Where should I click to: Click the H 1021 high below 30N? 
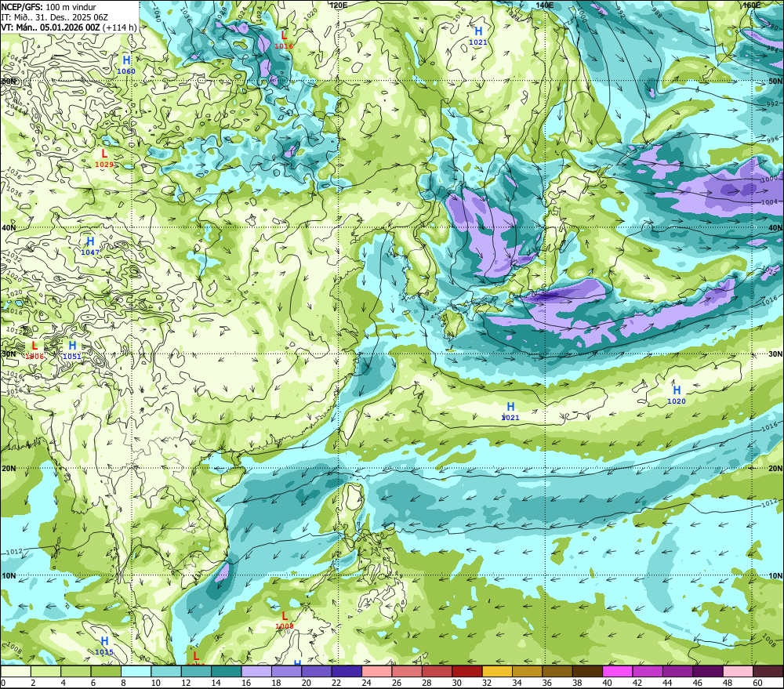click(x=510, y=412)
